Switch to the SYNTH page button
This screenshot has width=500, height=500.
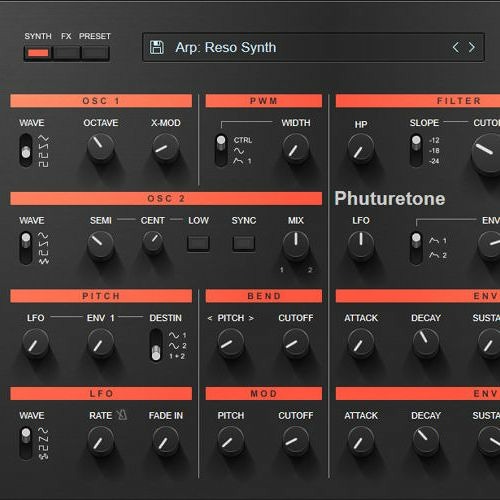coord(38,53)
